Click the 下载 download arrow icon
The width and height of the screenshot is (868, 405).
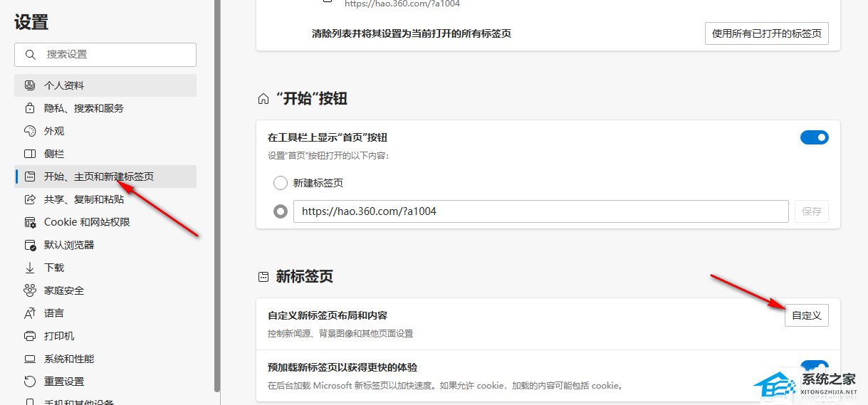30,268
